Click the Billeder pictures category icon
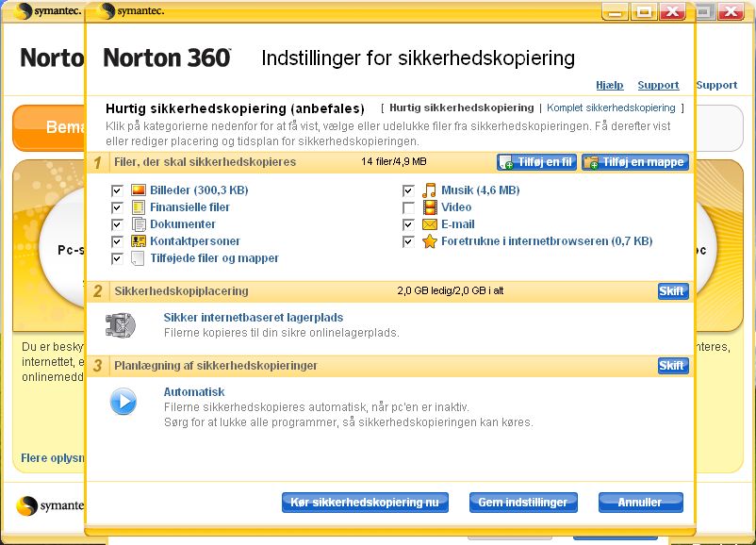 click(139, 190)
